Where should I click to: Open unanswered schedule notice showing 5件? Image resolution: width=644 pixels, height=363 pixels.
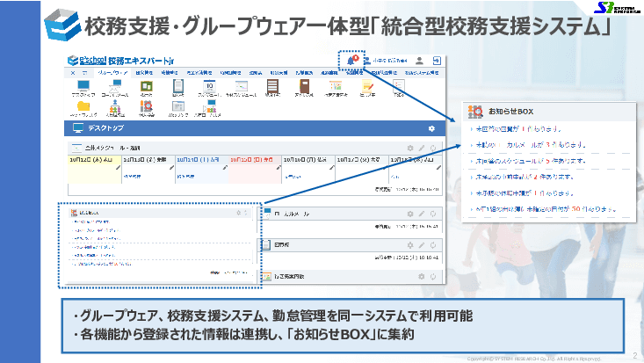pos(531,161)
